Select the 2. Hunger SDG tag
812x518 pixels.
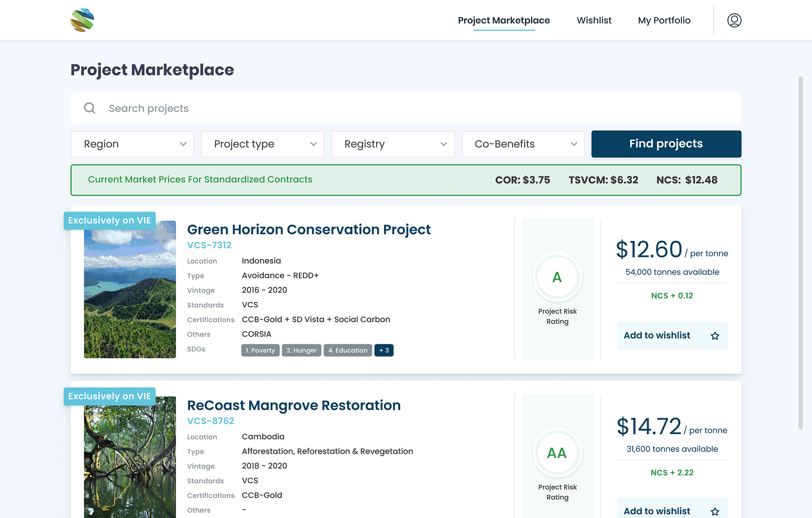302,350
